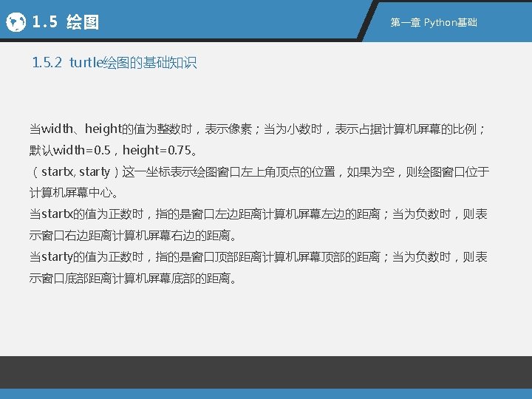Click the line '计算机屏幕中心。'
Screen dimensions: 532x399
point(74,193)
